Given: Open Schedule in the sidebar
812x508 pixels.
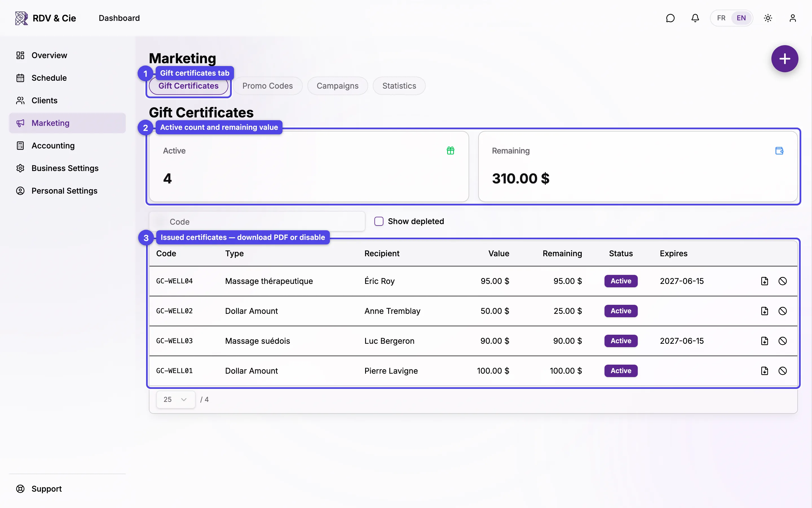Looking at the screenshot, I should 67,78.
